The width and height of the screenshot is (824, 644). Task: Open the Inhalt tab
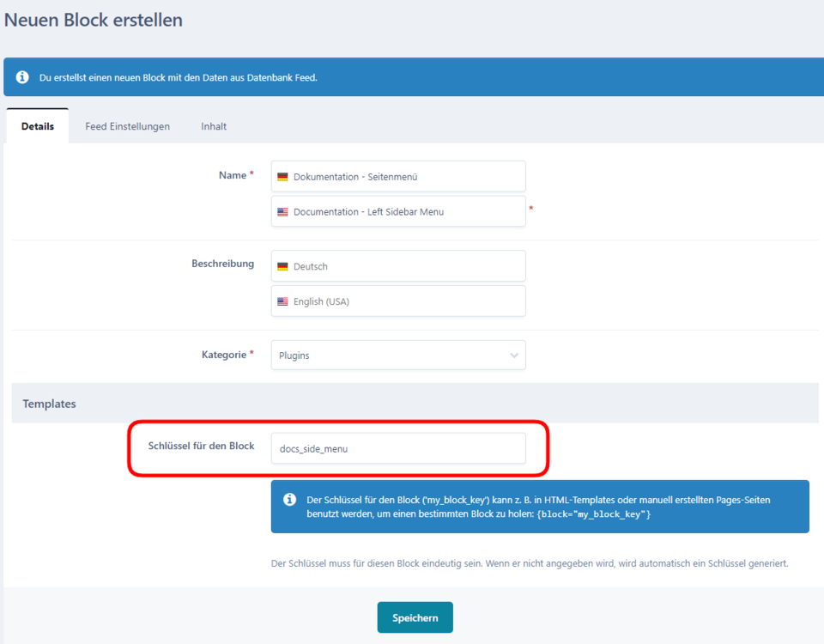213,125
